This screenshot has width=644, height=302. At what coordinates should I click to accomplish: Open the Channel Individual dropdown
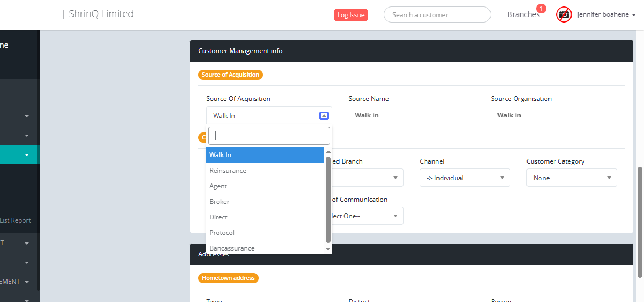[464, 178]
